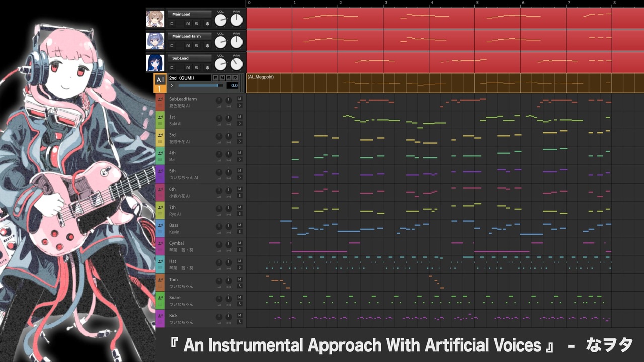Viewport: 644px width, 362px height.
Task: Click the freeze snowflake icon on SubLead
Action: pos(207,68)
